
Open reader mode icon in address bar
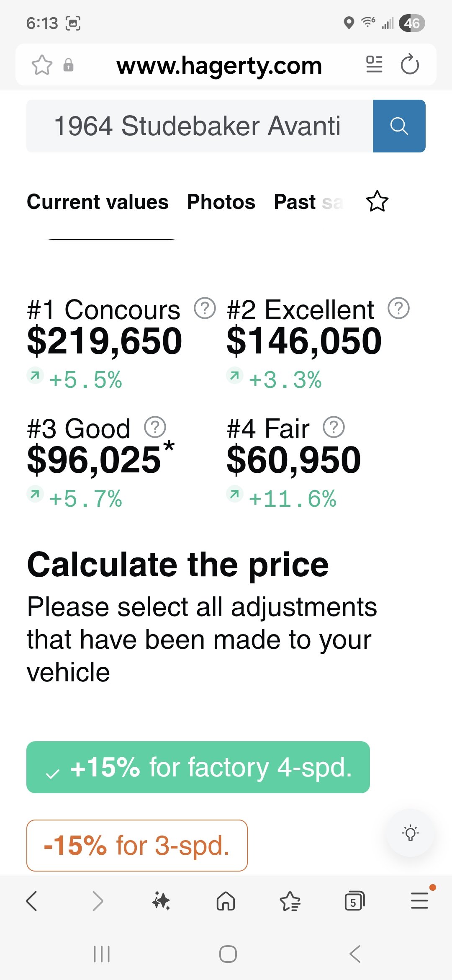(x=374, y=64)
